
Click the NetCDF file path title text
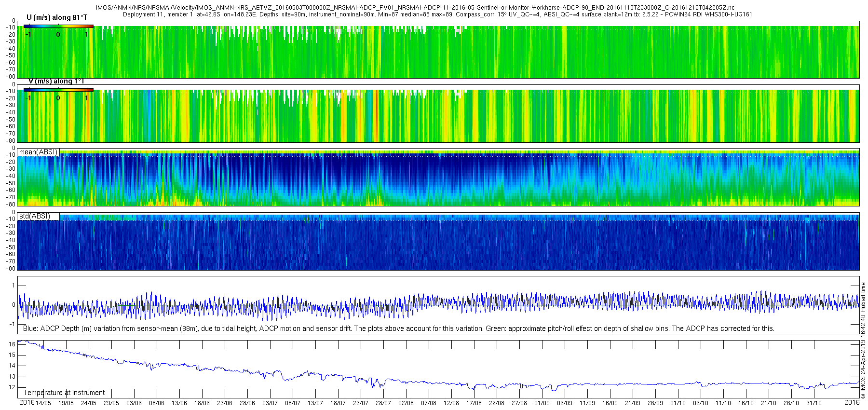[x=415, y=8]
